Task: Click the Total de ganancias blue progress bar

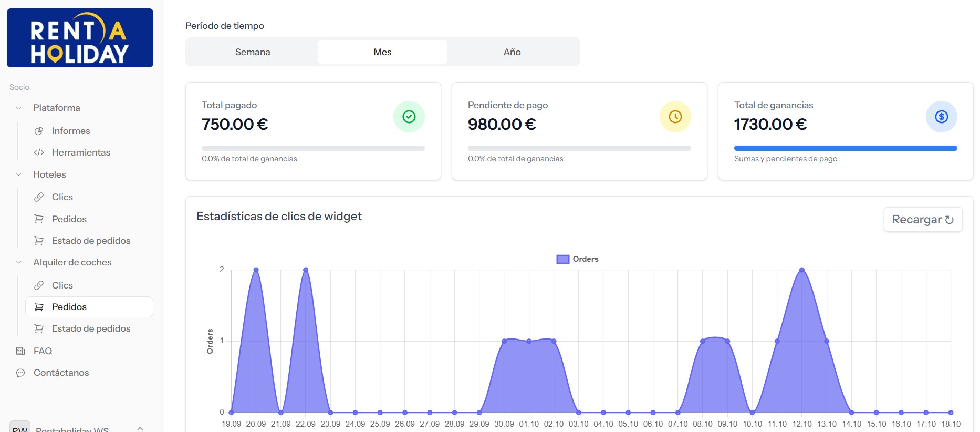Action: (x=845, y=148)
